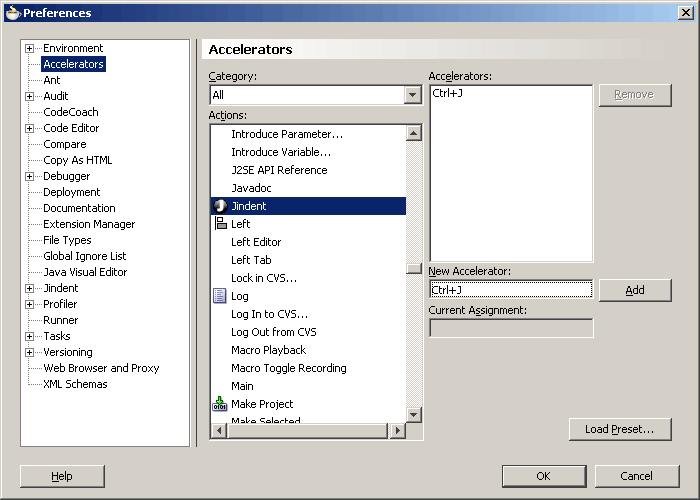
Task: Close the Preferences dialog window
Action: point(685,13)
